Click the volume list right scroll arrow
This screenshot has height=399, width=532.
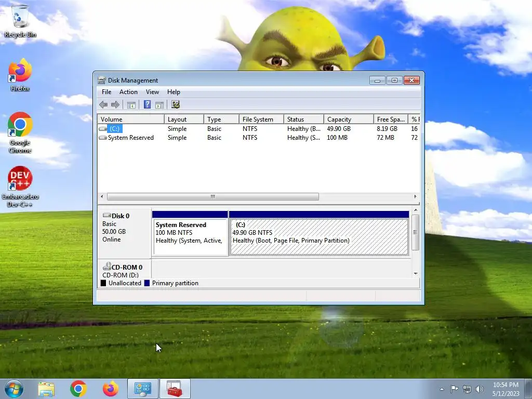coord(416,196)
